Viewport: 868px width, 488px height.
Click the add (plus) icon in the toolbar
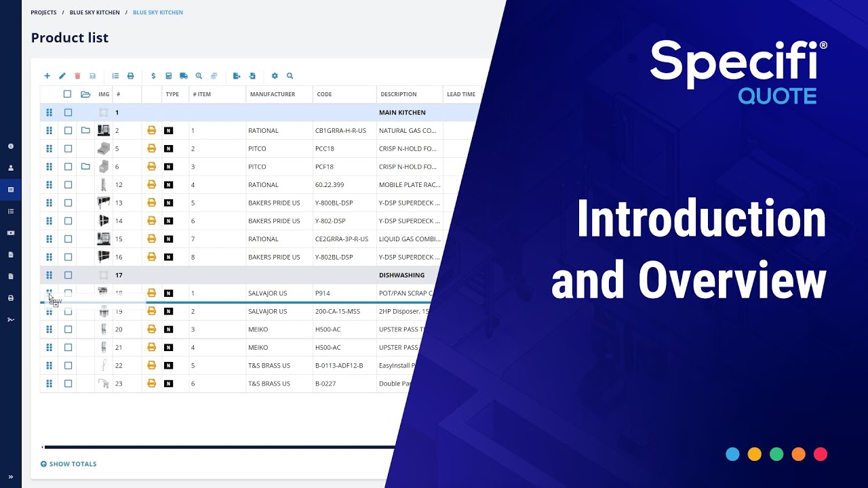coord(47,76)
